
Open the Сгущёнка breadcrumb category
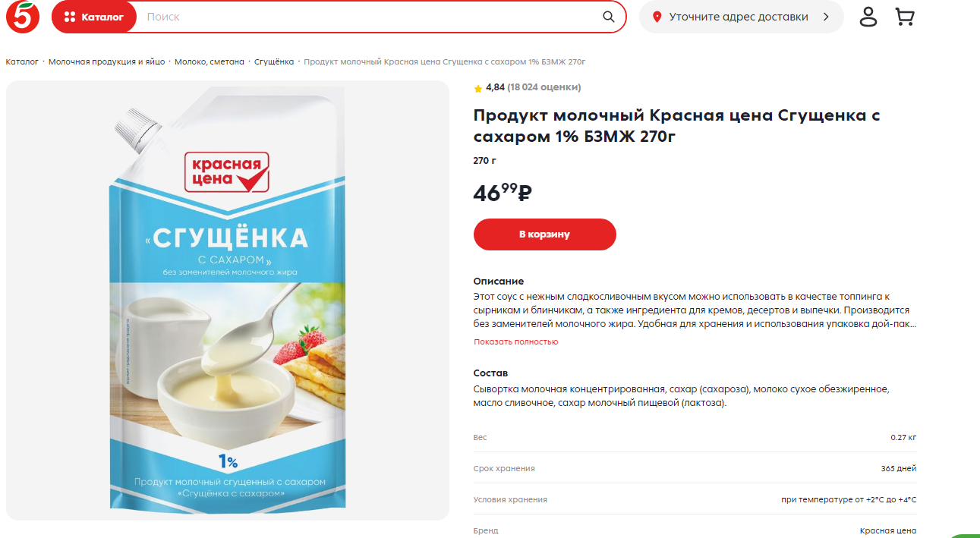[x=274, y=61]
